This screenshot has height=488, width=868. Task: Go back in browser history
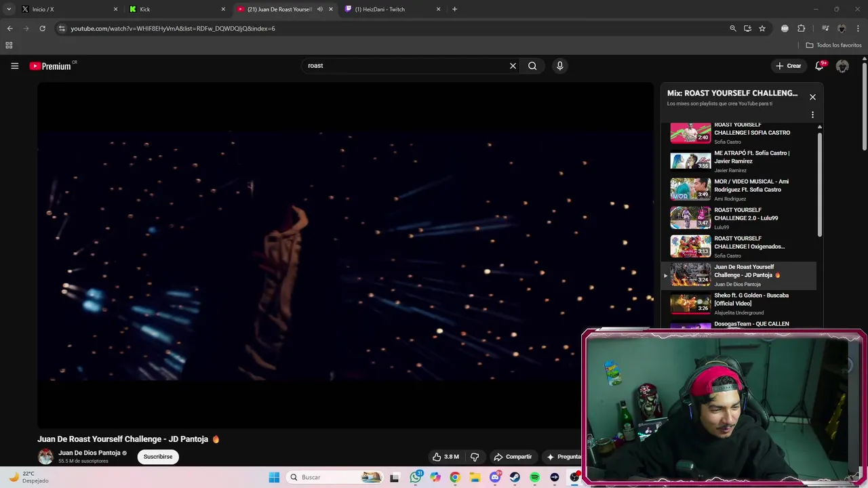coord(9,28)
